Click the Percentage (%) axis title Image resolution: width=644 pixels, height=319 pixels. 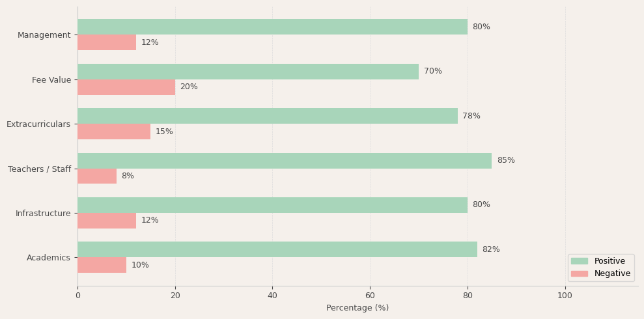point(357,308)
